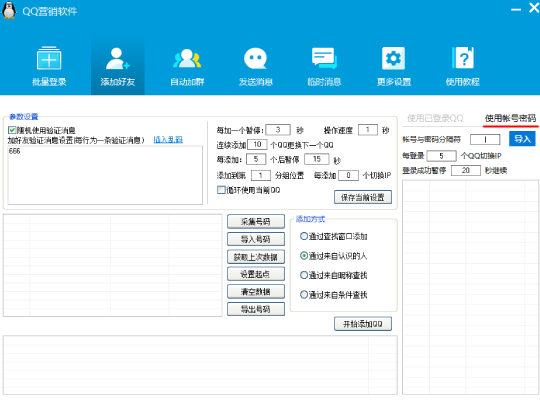
Task: Focus the verification message box containing 666
Action: [105, 175]
